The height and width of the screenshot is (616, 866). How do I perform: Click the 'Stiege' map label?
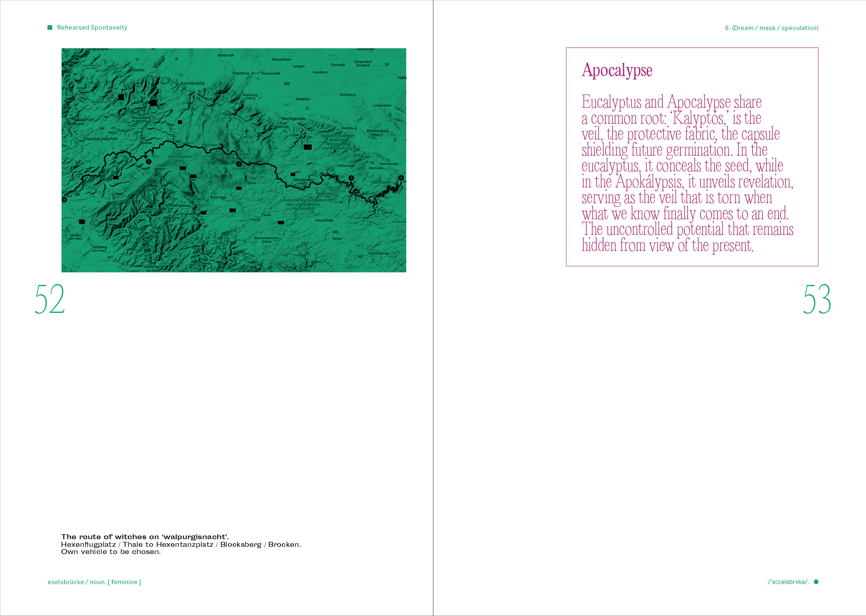point(337,239)
